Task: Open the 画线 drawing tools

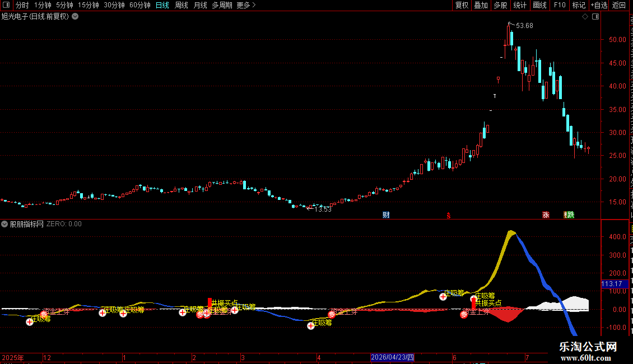Action: point(539,5)
